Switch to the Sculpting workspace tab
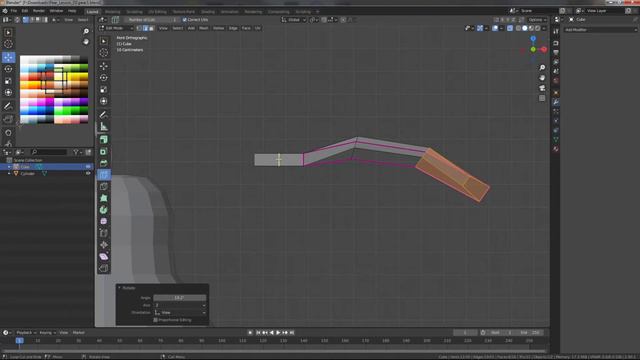This screenshot has width=640, height=360. 134,12
